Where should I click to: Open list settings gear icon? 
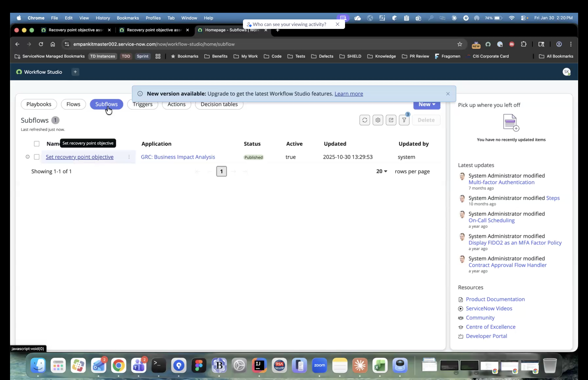[x=378, y=120]
